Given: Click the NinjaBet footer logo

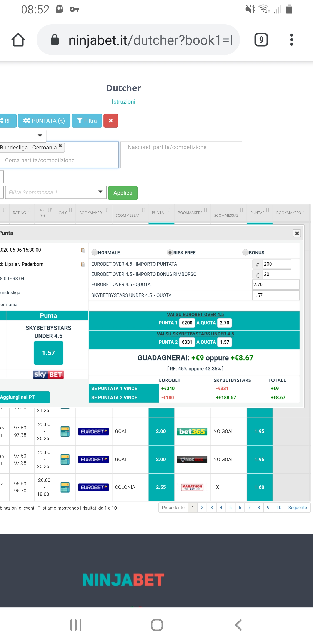Looking at the screenshot, I should point(123,580).
